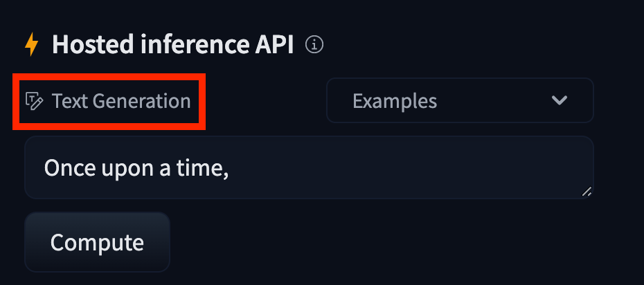Click the Text Generation pencil icon

coord(33,101)
